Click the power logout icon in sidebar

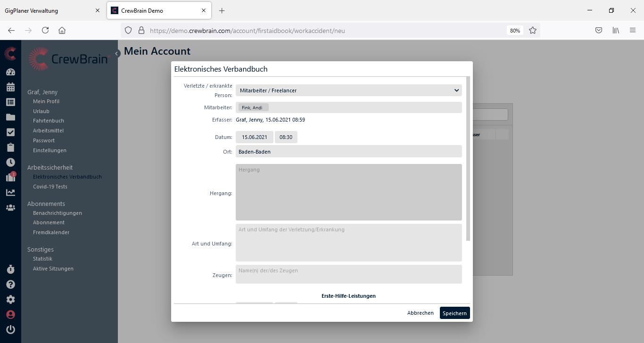(10, 329)
